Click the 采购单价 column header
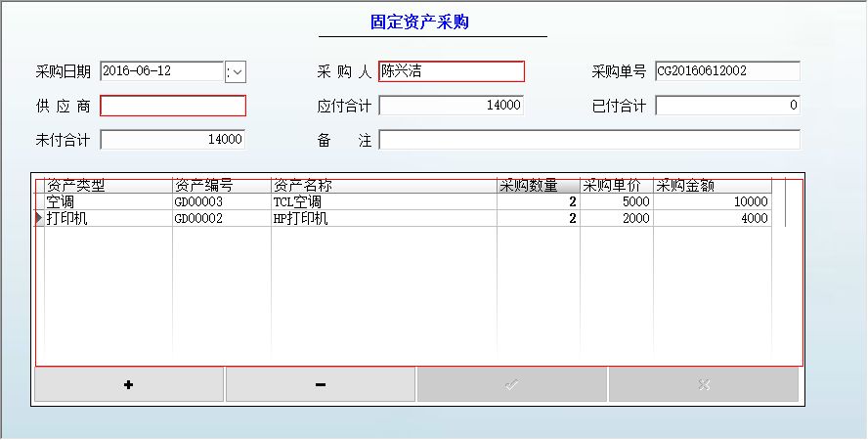The width and height of the screenshot is (868, 440). (x=617, y=186)
